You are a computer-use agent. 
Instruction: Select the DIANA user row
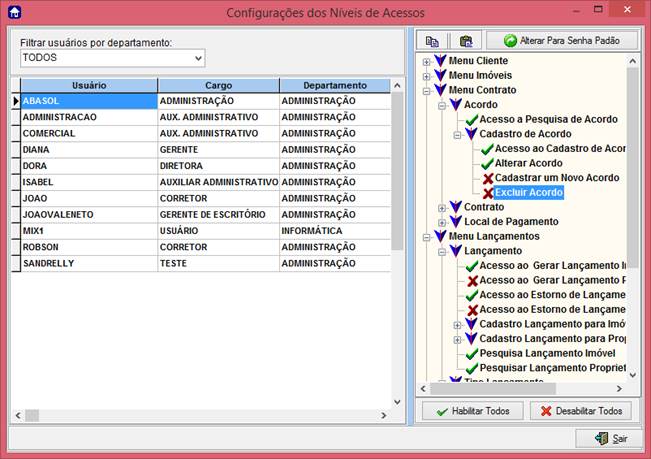85,149
